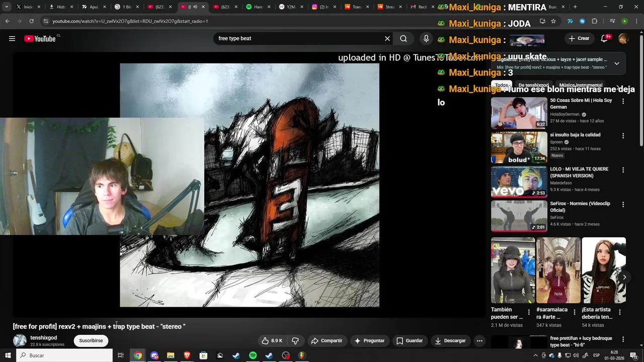Open Windows Start menu

click(x=8, y=355)
